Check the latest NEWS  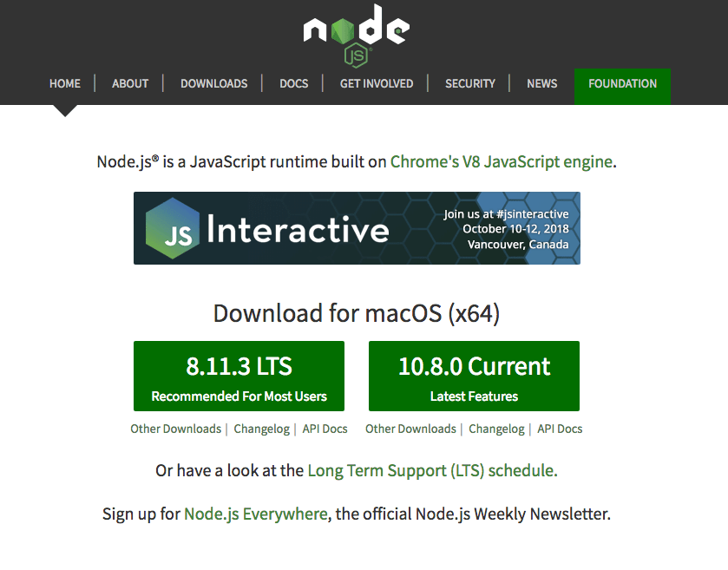(541, 83)
